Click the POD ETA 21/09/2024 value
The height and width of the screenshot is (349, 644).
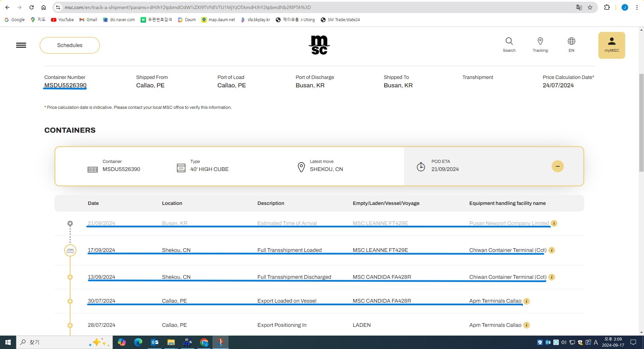click(445, 169)
